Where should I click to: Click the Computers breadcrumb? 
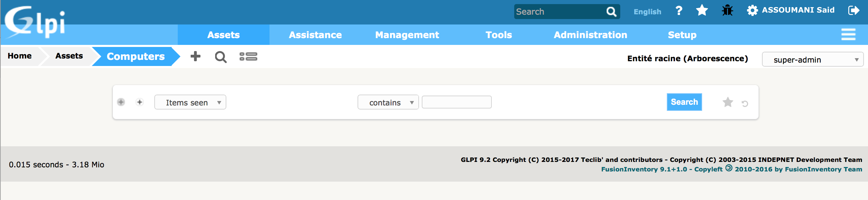click(136, 56)
